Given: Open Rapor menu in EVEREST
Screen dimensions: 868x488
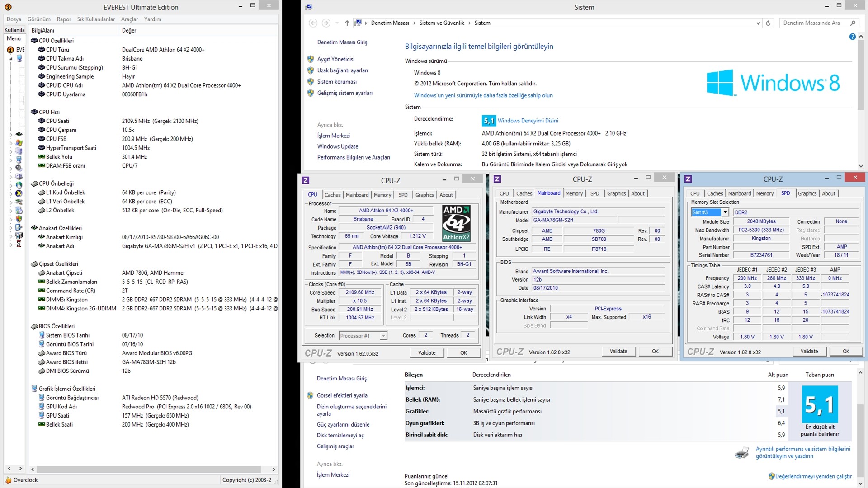Looking at the screenshot, I should point(64,19).
